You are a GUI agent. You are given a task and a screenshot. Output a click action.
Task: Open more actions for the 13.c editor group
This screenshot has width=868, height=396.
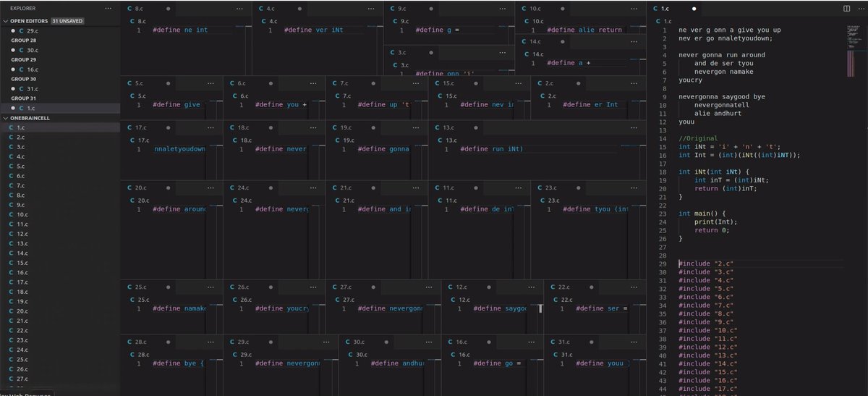coord(634,127)
